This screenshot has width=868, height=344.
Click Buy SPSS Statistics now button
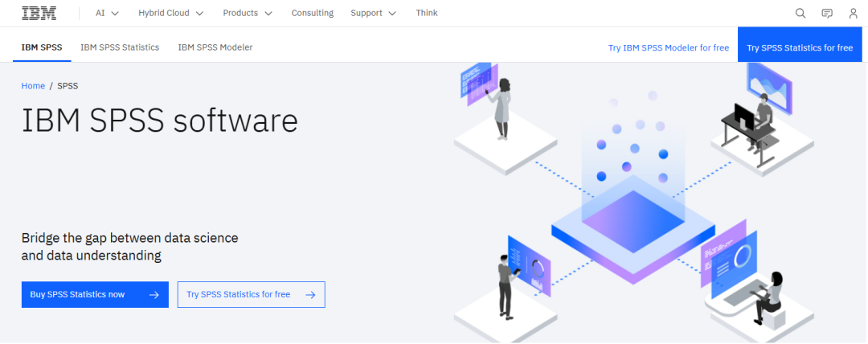pos(95,295)
